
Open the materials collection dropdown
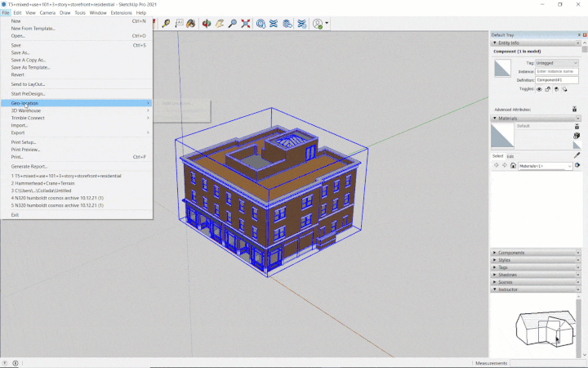point(545,166)
